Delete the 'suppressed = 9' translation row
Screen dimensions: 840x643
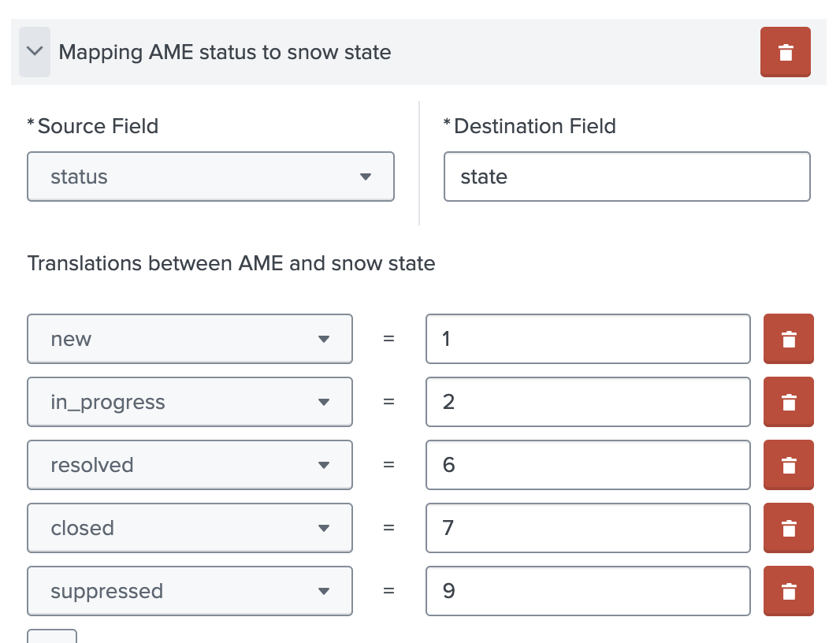[x=788, y=591]
